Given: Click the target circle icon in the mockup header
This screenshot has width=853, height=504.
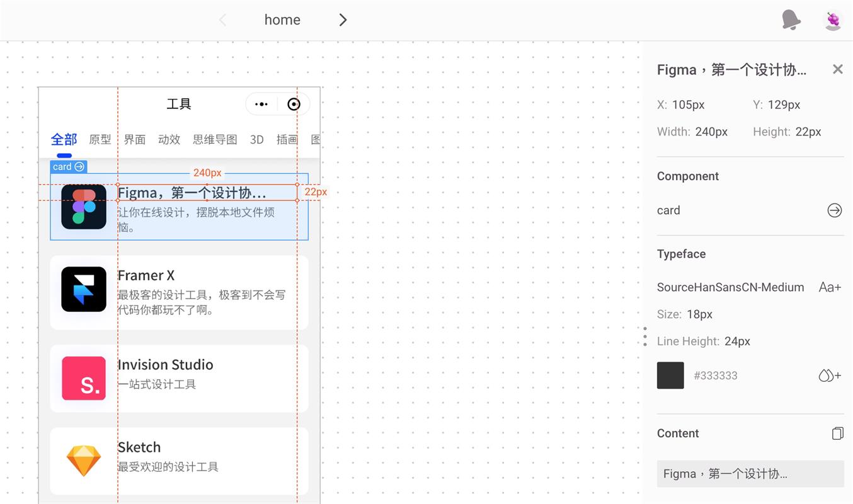Looking at the screenshot, I should pos(294,105).
